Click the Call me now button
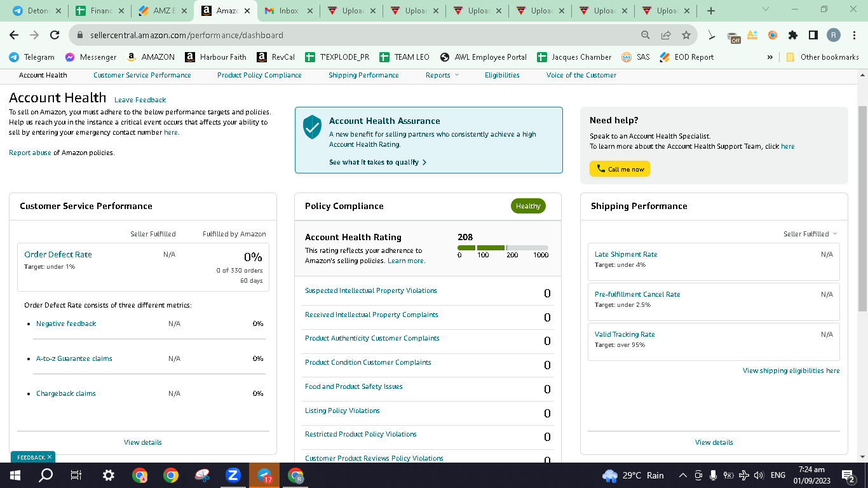This screenshot has height=488, width=868. tap(620, 169)
